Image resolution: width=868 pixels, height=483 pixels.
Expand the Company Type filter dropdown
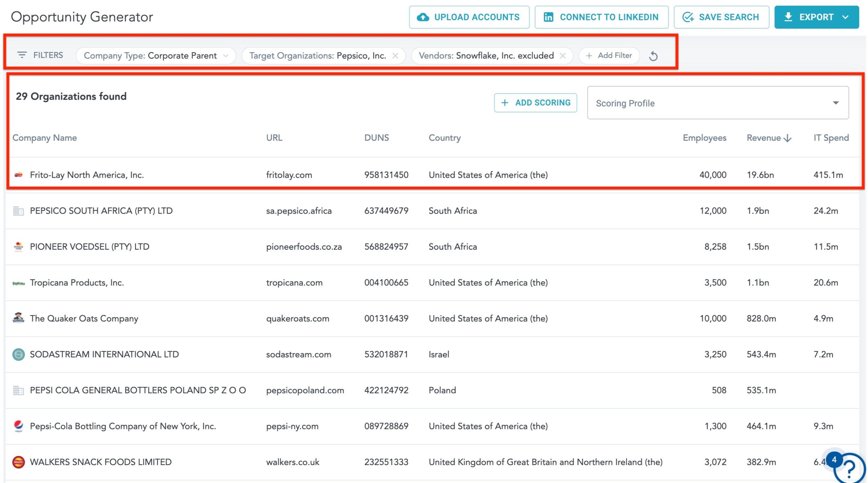(x=225, y=56)
